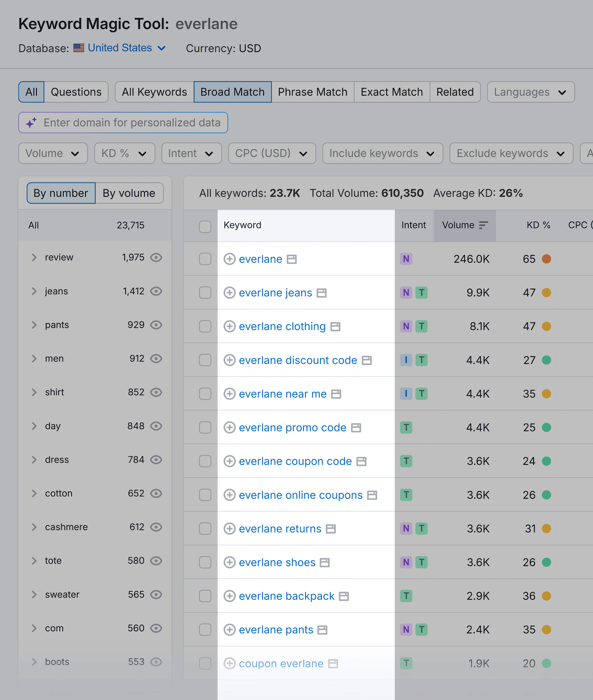593x700 pixels.
Task: Open the everlane shoes keyword link
Action: [277, 562]
